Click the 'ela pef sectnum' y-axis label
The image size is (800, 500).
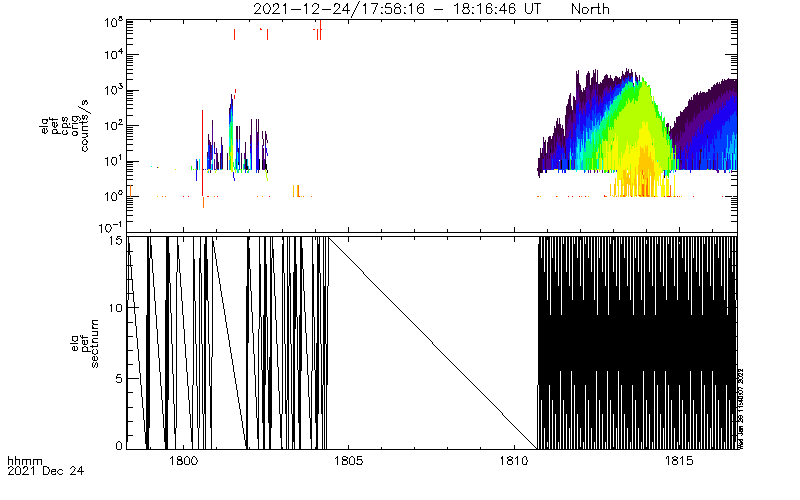click(x=85, y=343)
